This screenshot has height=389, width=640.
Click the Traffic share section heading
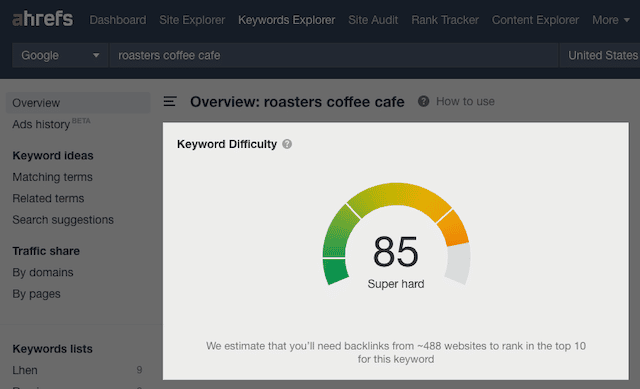click(x=46, y=251)
